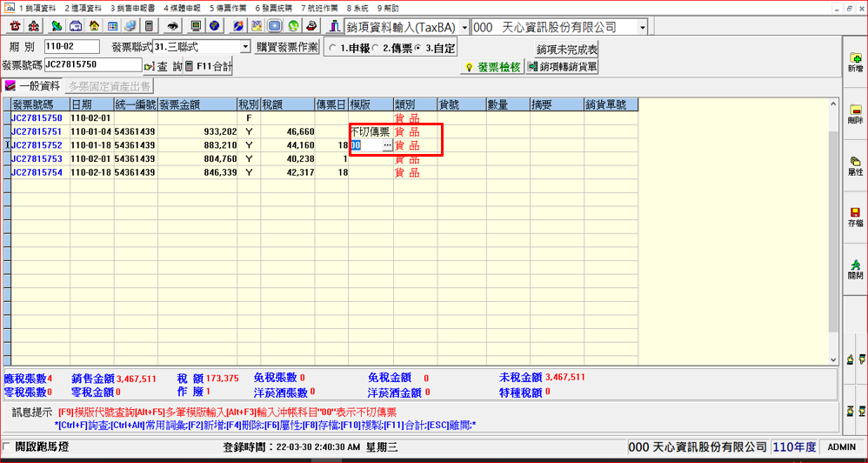Click the 銷項轉銷貨單 button

point(562,67)
